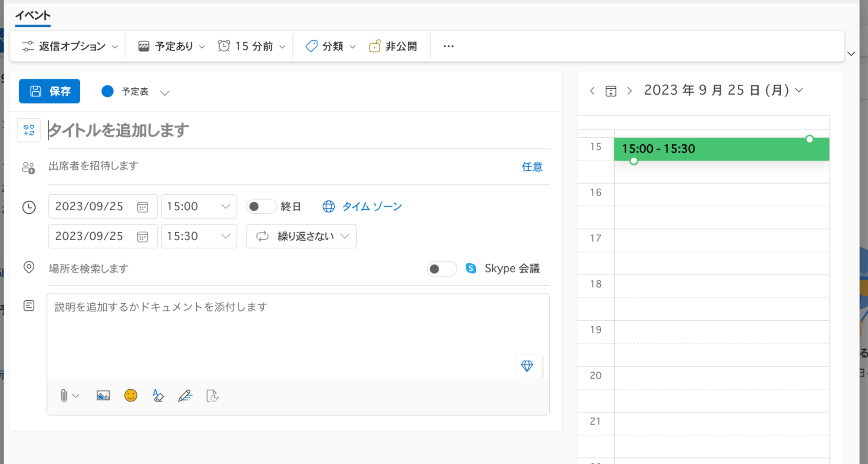Expand the 分類 category options
Image resolution: width=868 pixels, height=464 pixels.
click(330, 46)
